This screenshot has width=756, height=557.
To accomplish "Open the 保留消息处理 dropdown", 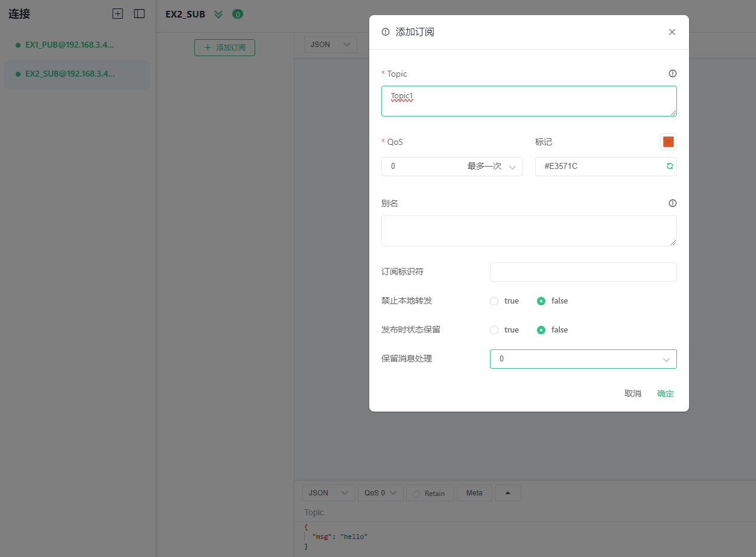I will click(583, 358).
